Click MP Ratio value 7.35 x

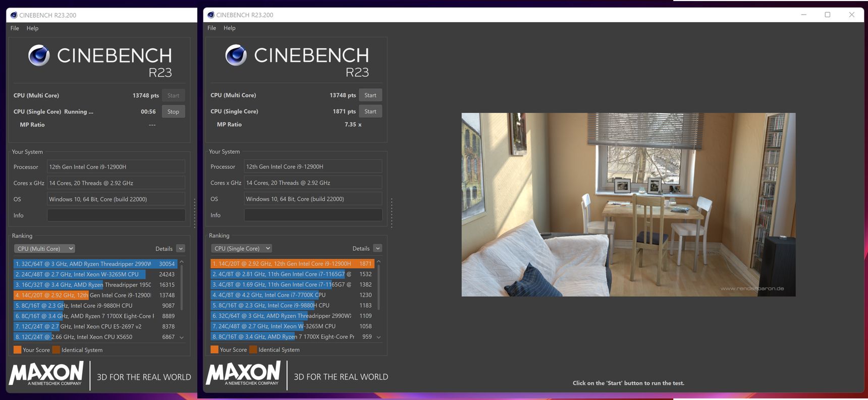click(x=353, y=124)
